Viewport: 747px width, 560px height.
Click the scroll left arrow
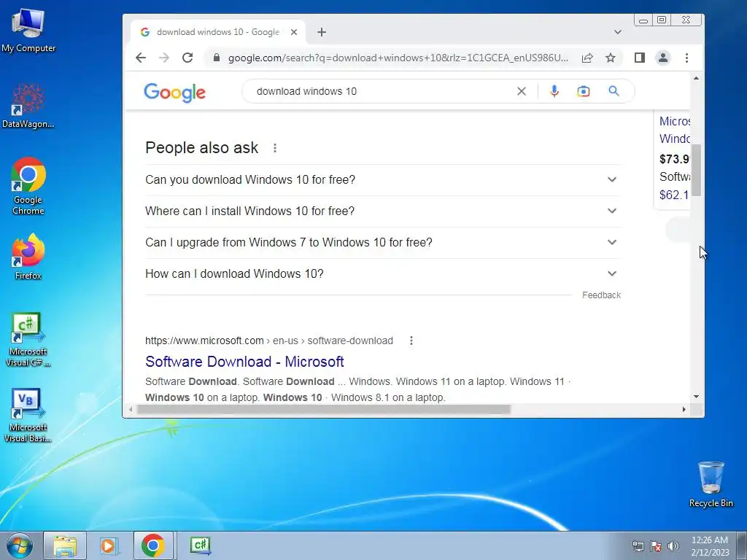(131, 410)
